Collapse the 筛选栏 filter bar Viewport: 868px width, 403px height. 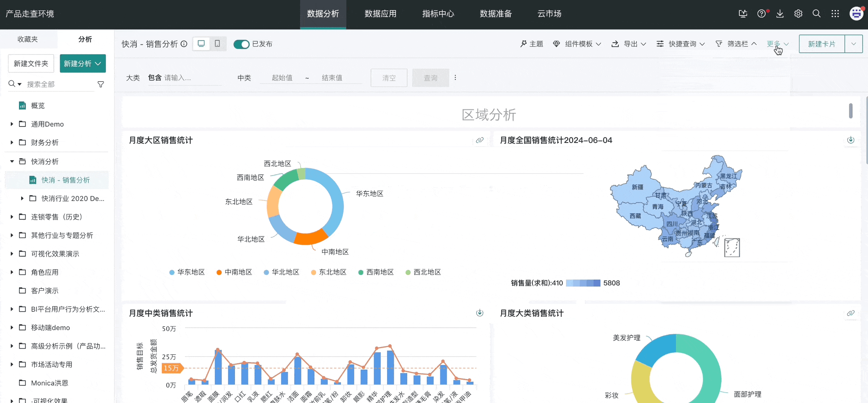click(736, 44)
